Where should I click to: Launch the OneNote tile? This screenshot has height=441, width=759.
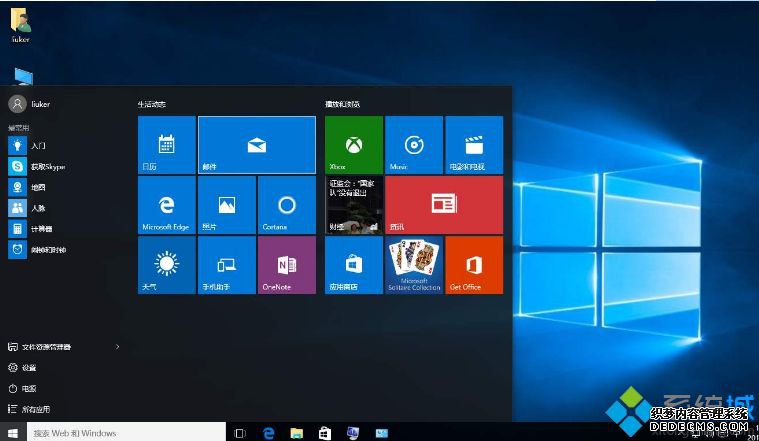[287, 265]
